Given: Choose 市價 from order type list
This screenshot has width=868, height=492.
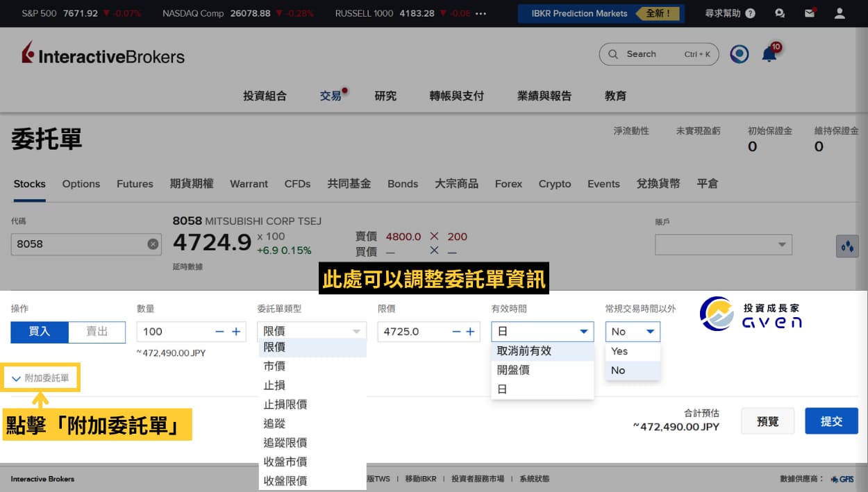Looking at the screenshot, I should (x=312, y=366).
